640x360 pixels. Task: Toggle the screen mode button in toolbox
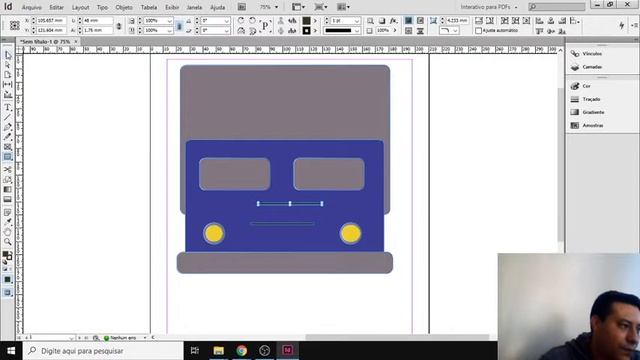tap(7, 293)
